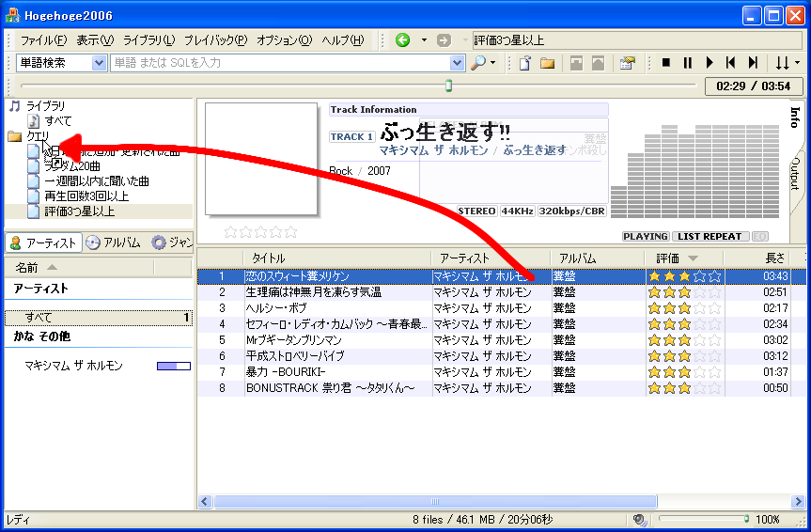Sort by the アーティスト column header
The image size is (811, 532).
[491, 258]
